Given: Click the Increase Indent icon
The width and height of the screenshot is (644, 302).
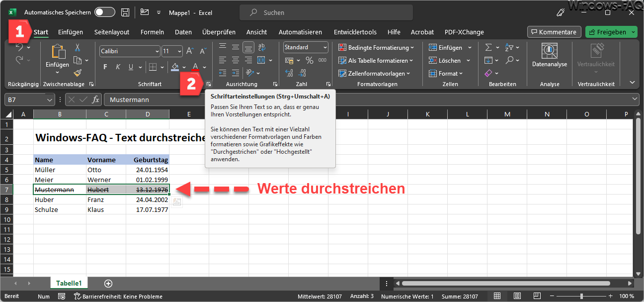Looking at the screenshot, I should point(236,73).
